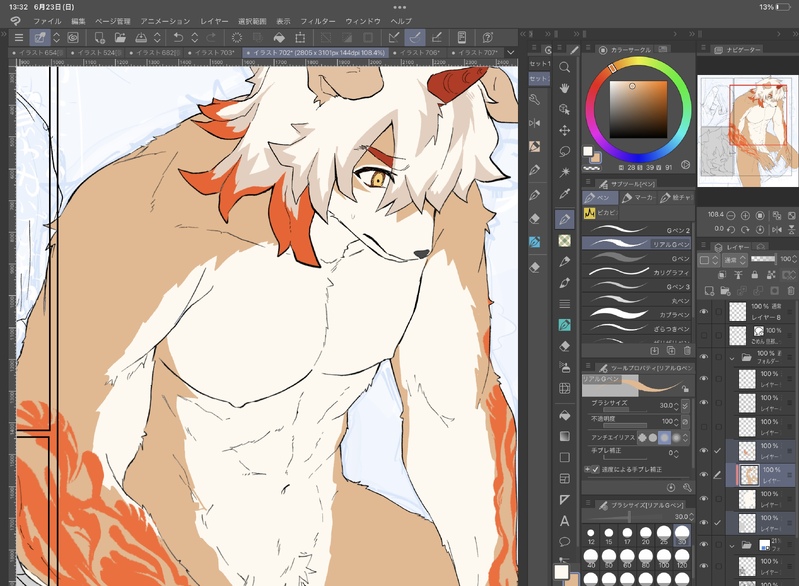This screenshot has width=799, height=586.
Task: Select the Auto select magic wand tool
Action: (x=565, y=172)
